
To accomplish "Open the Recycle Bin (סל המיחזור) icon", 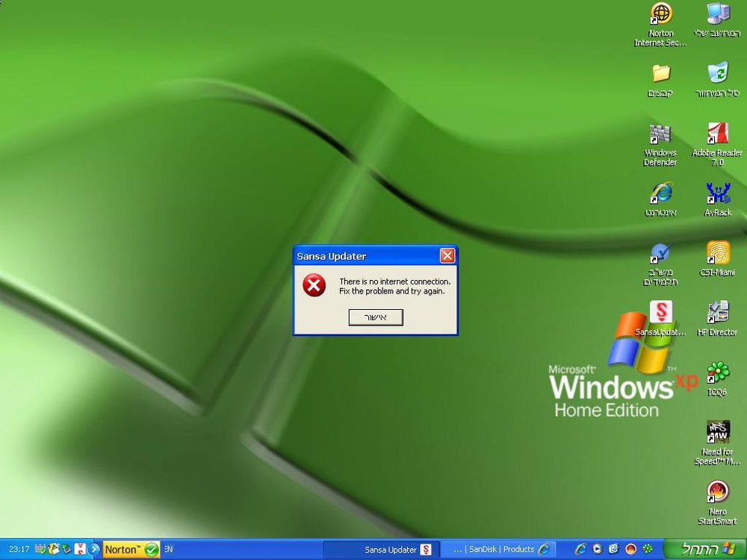I will 717,80.
